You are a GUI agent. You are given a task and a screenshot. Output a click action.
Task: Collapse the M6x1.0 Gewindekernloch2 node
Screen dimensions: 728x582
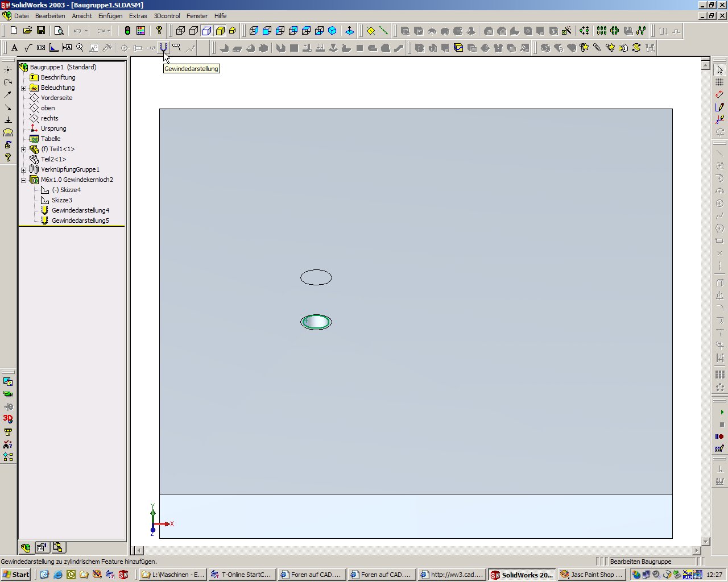(x=24, y=180)
